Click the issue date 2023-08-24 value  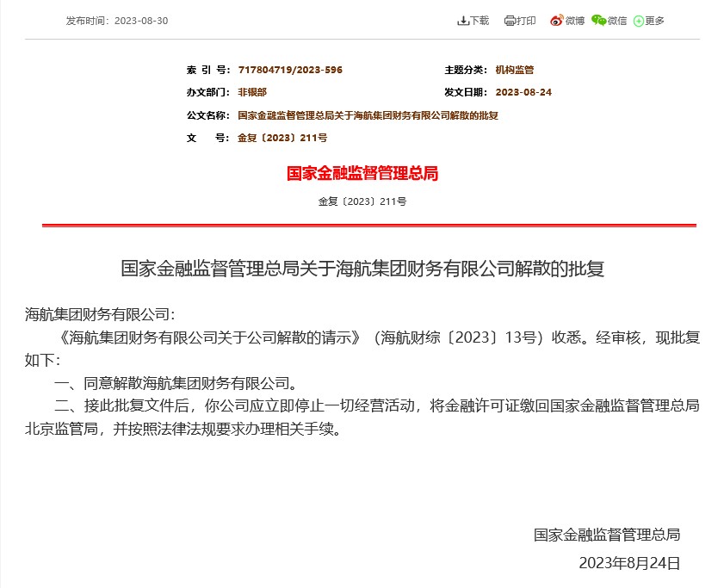pyautogui.click(x=523, y=92)
